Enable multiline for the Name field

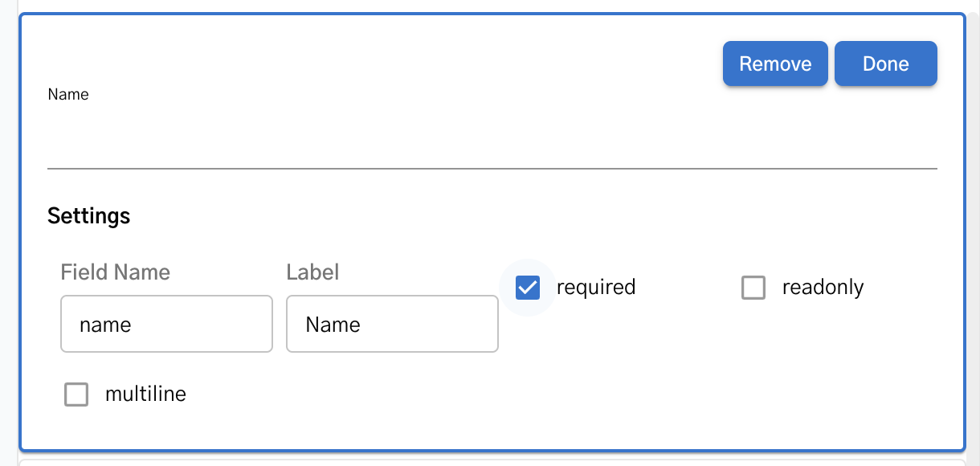click(x=76, y=394)
